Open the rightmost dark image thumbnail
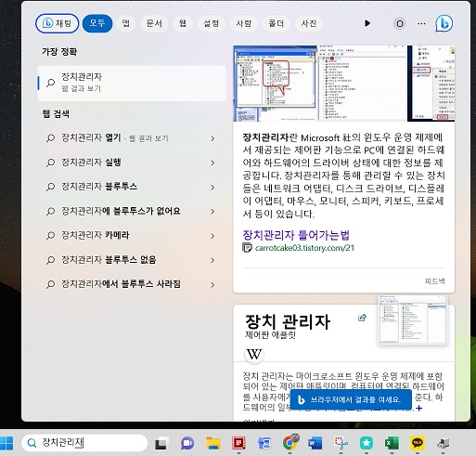This screenshot has height=456, width=476. click(431, 84)
